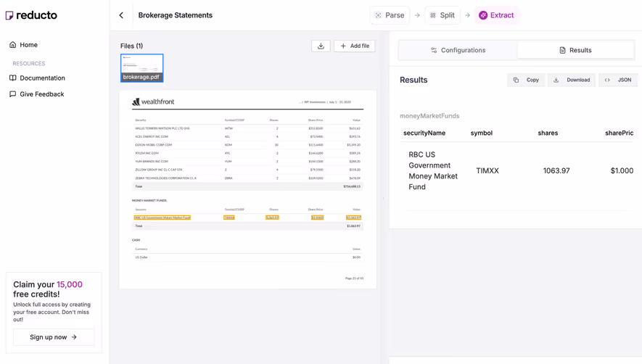
Task: Open Documentation link in sidebar
Action: [37, 78]
